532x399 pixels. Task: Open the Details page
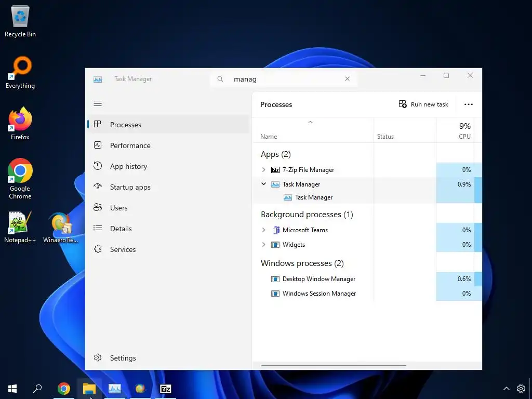pos(169,229)
